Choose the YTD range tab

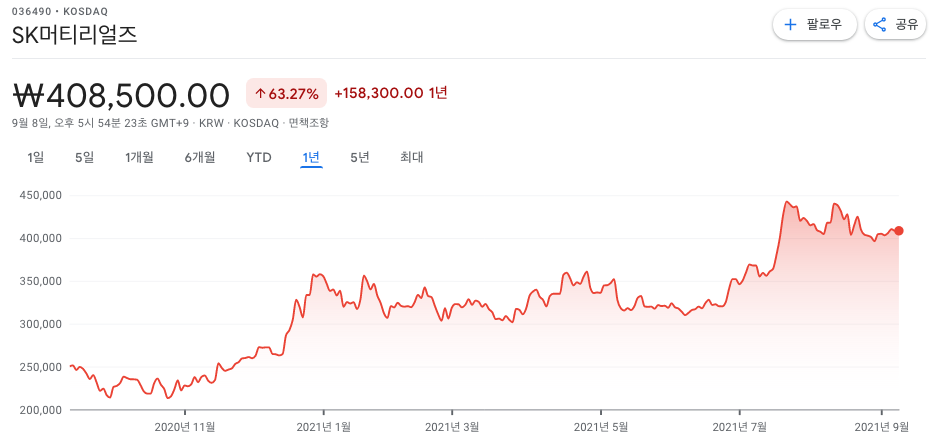[x=259, y=158]
